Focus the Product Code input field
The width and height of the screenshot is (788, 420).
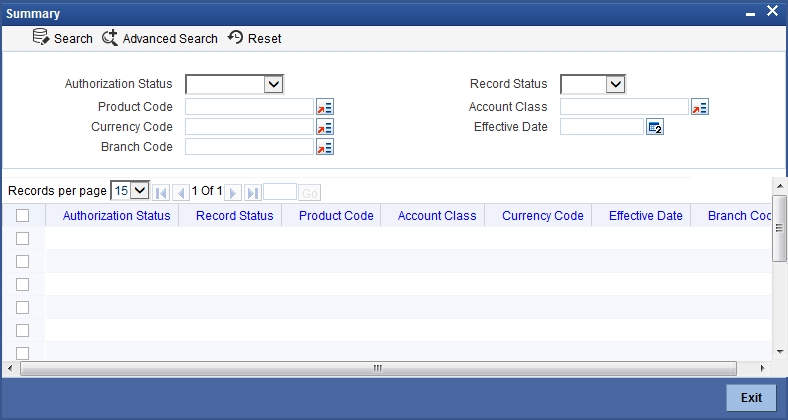point(250,107)
